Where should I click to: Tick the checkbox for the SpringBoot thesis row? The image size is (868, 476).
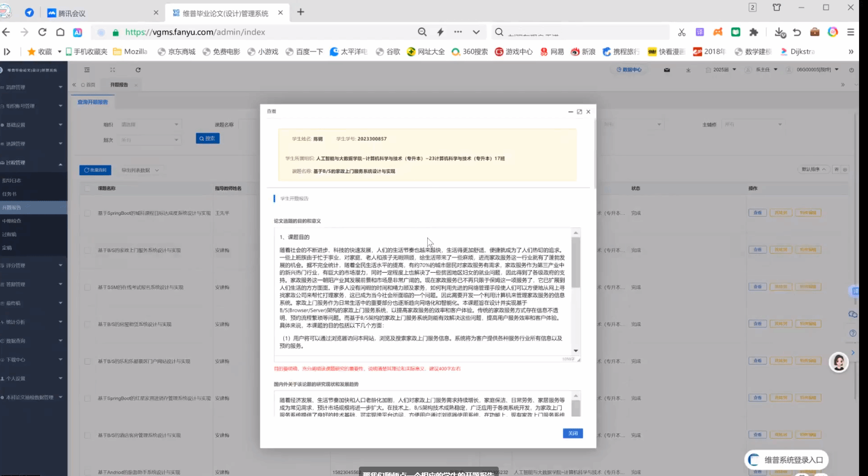click(x=88, y=213)
